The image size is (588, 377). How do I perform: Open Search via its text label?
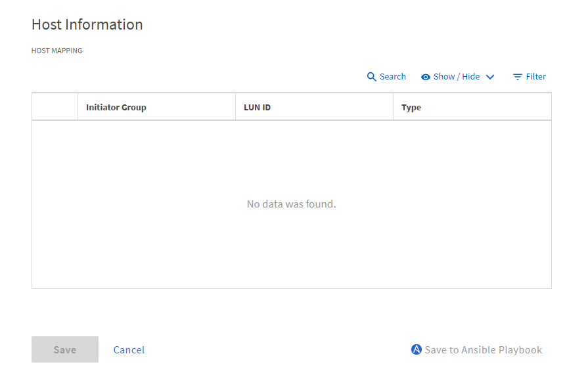click(392, 77)
